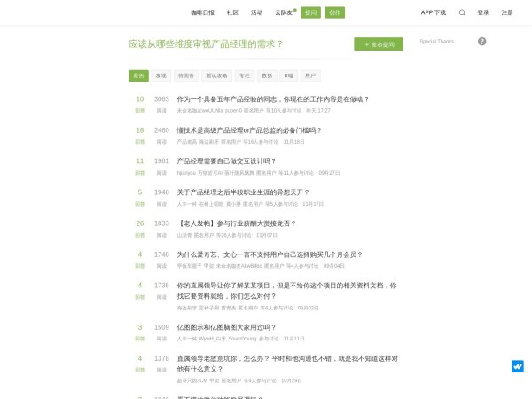Switch to the 面试攻略 tab
Viewport: 532px width, 399px height.
point(215,76)
